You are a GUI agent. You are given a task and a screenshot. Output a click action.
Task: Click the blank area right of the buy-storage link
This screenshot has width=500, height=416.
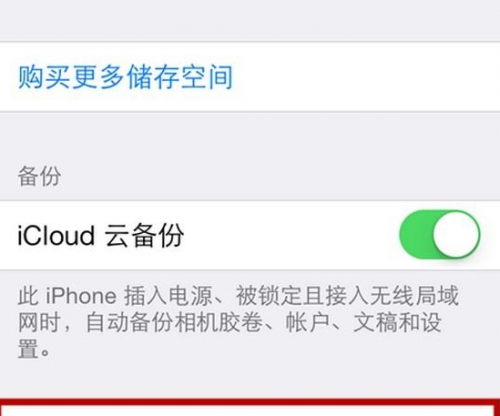tap(367, 77)
